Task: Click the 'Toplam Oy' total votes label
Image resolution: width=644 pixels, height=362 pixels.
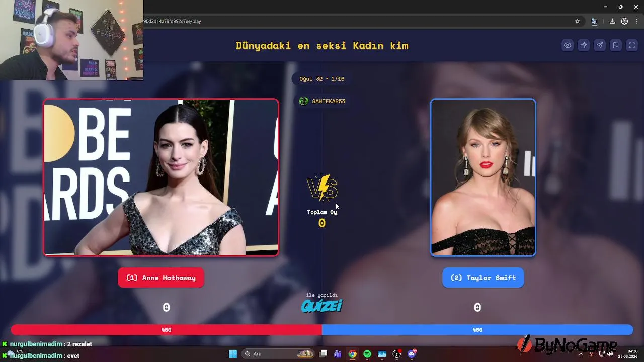Action: [322, 212]
